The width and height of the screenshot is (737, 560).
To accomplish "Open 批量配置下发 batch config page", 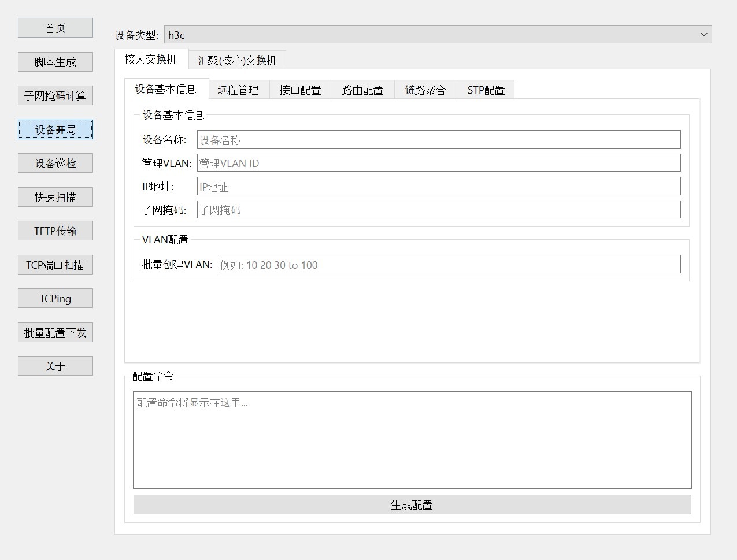I will pos(55,332).
